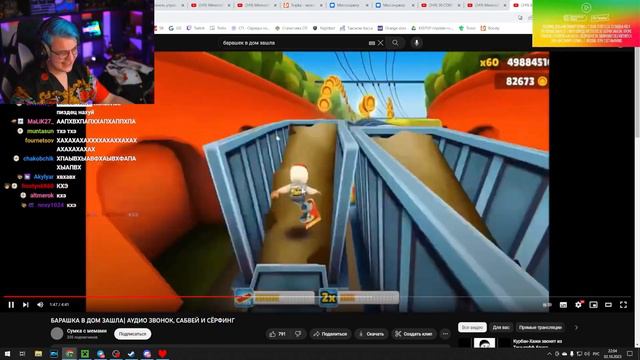Open the Twitch bookmark

pos(196,28)
